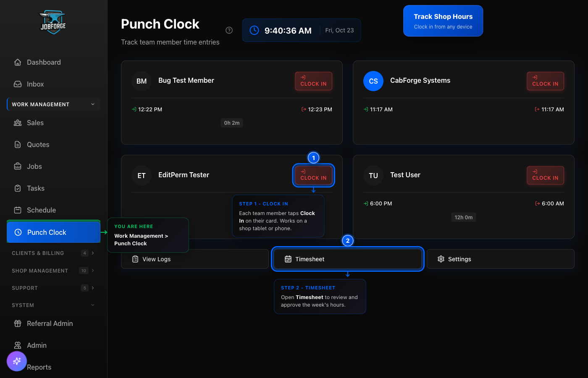Click the calendar icon next to Schedule
The width and height of the screenshot is (588, 378).
pyautogui.click(x=18, y=210)
